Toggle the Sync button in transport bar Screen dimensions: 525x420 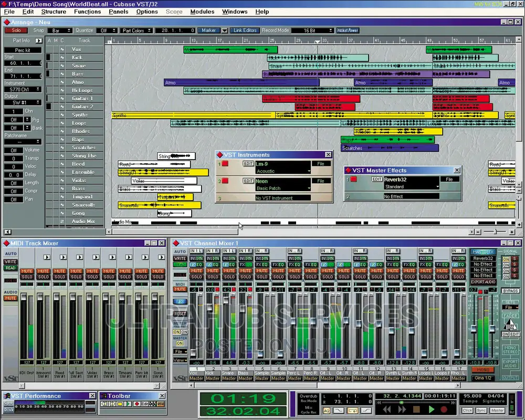481,410
